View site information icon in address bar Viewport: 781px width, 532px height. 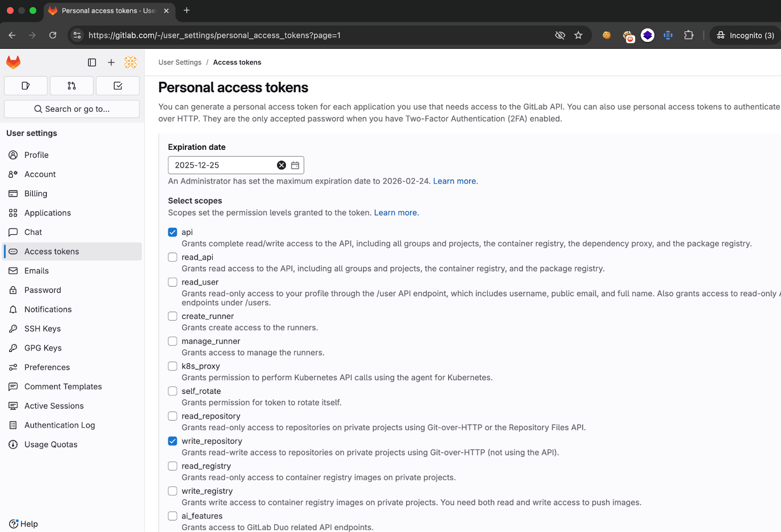tap(77, 35)
